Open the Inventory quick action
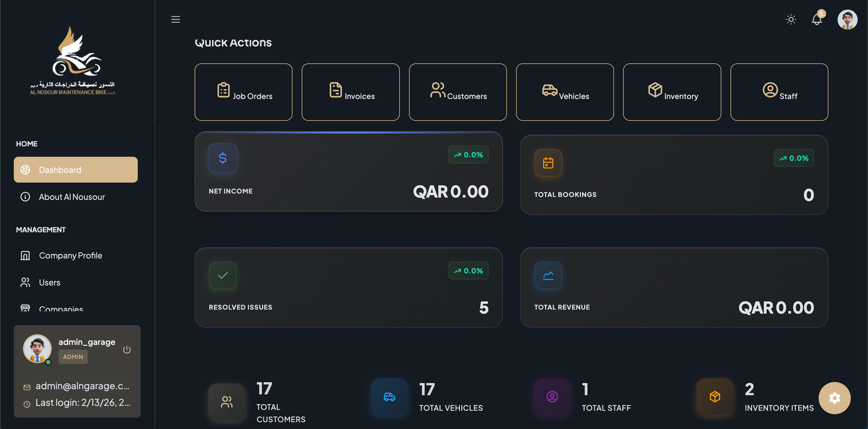 click(672, 92)
